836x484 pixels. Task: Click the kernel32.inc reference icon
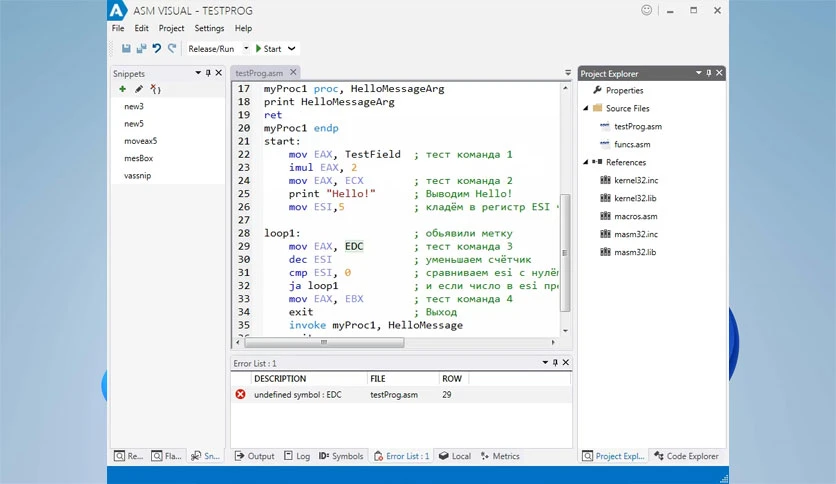[x=605, y=180]
